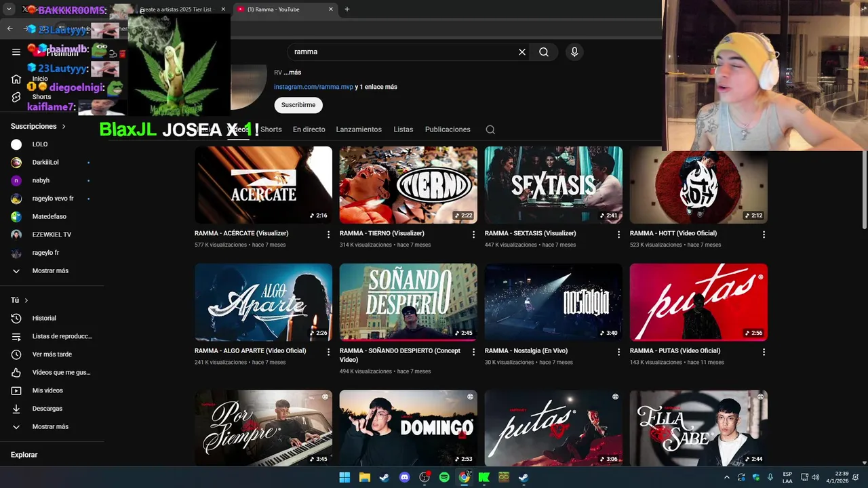The image size is (868, 488).
Task: Open options menu for RAMMA - ACÉRCATE video
Action: pos(329,235)
